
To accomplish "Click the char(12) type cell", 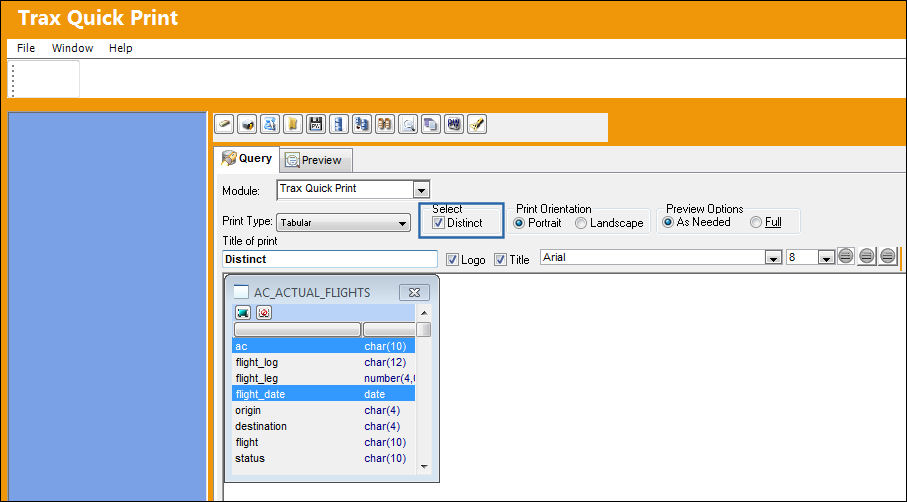I will (385, 363).
